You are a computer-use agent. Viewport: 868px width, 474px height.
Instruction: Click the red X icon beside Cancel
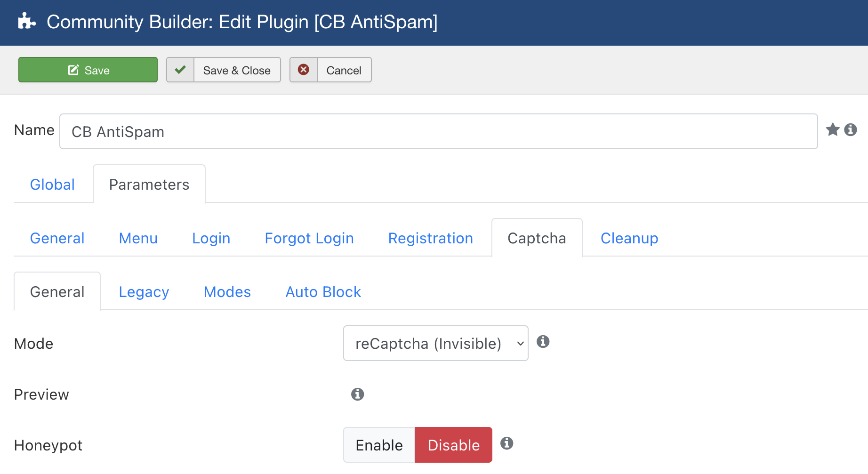click(304, 70)
